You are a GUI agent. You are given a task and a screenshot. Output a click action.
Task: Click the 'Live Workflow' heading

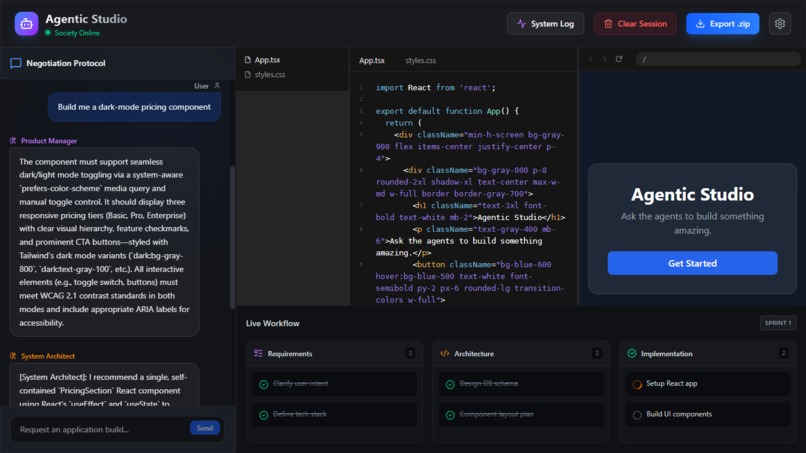pyautogui.click(x=272, y=323)
